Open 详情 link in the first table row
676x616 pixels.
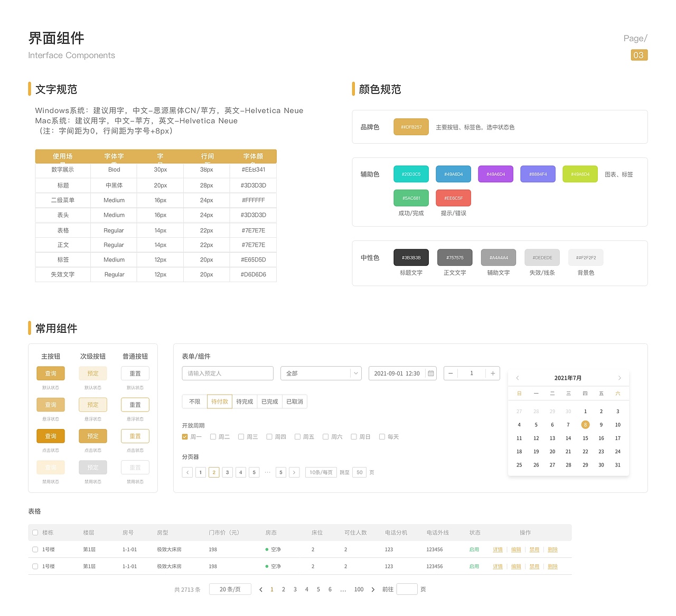pyautogui.click(x=497, y=549)
